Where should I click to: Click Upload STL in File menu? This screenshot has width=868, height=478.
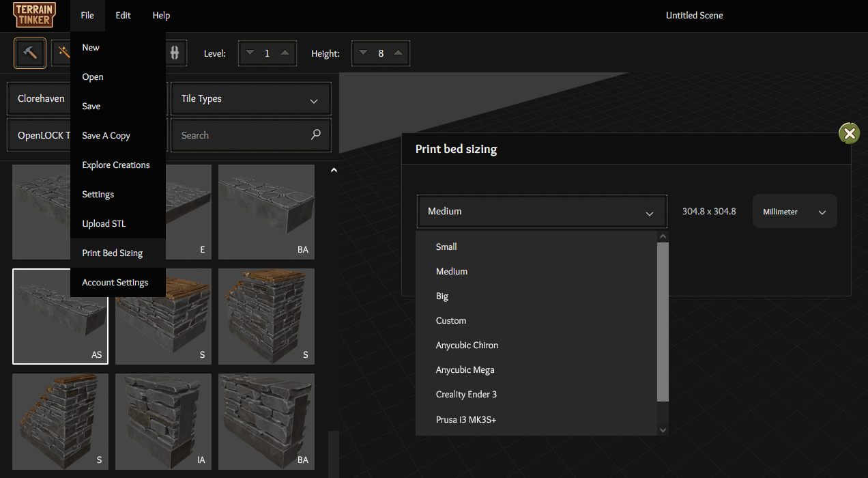point(104,224)
